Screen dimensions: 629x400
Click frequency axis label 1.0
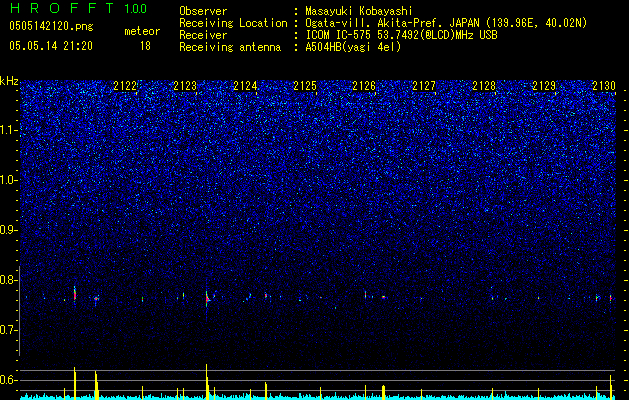8,180
